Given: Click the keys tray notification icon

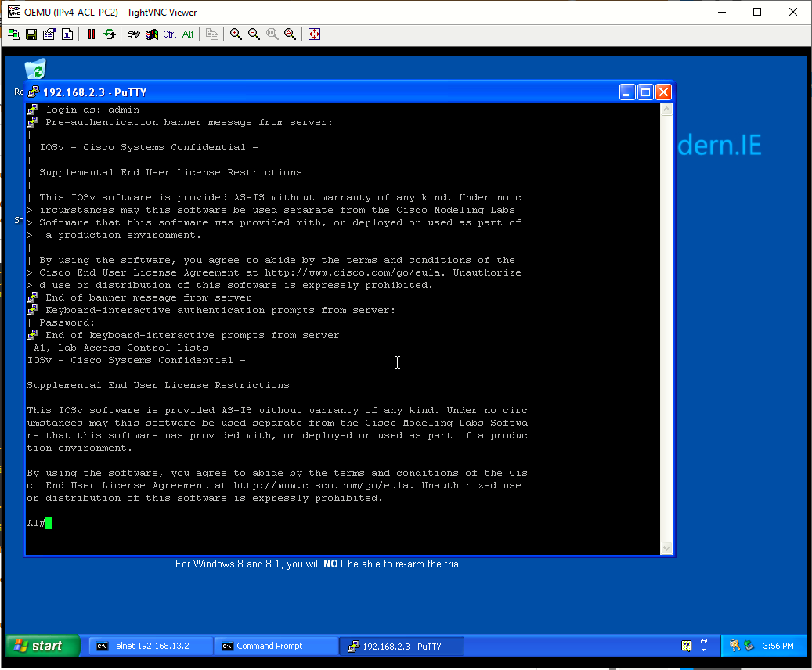Looking at the screenshot, I should coord(734,646).
